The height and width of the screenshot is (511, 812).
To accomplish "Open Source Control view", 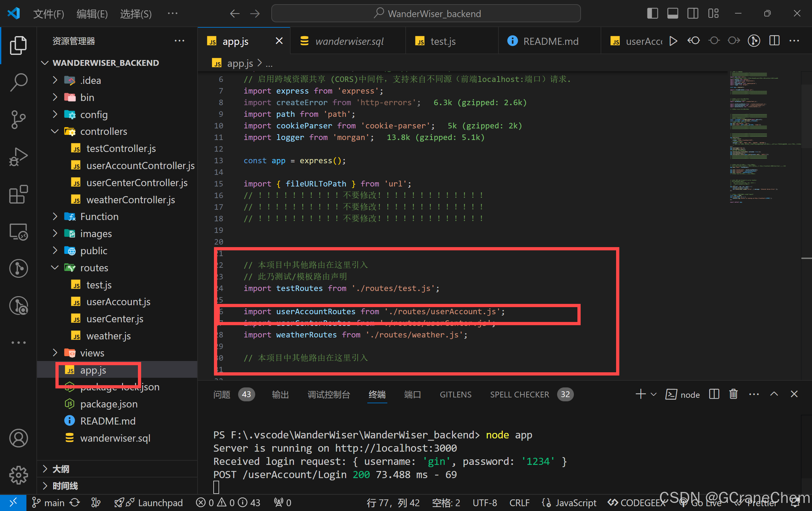I will (18, 119).
